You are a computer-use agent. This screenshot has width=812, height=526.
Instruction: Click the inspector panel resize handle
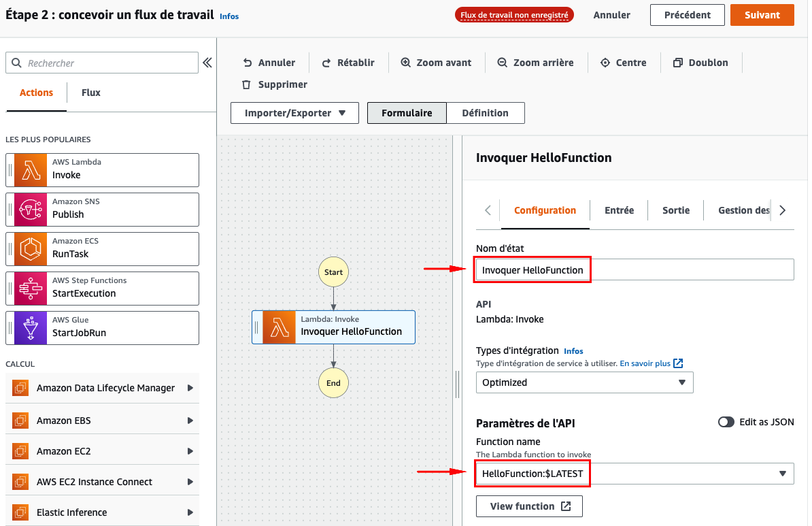457,384
